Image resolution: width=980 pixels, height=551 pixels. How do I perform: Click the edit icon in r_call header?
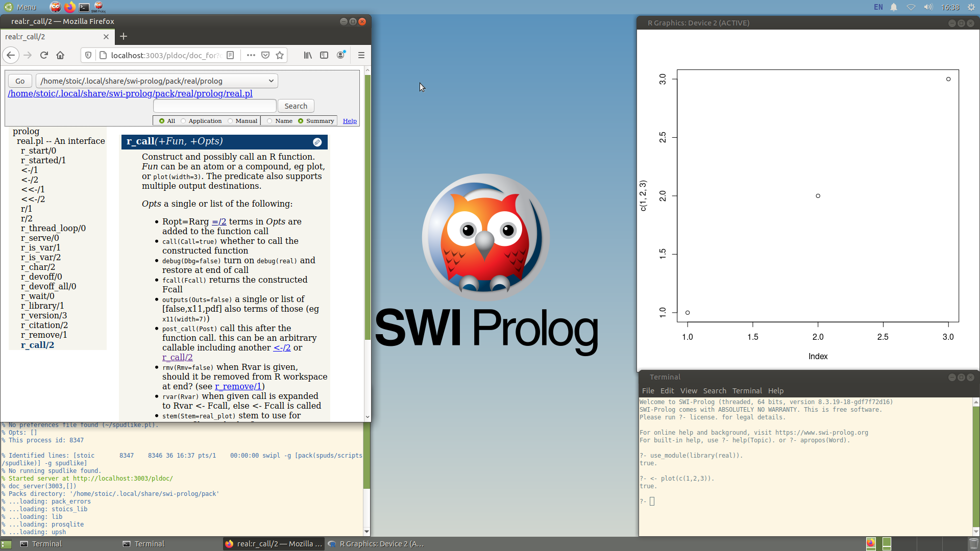(x=317, y=142)
